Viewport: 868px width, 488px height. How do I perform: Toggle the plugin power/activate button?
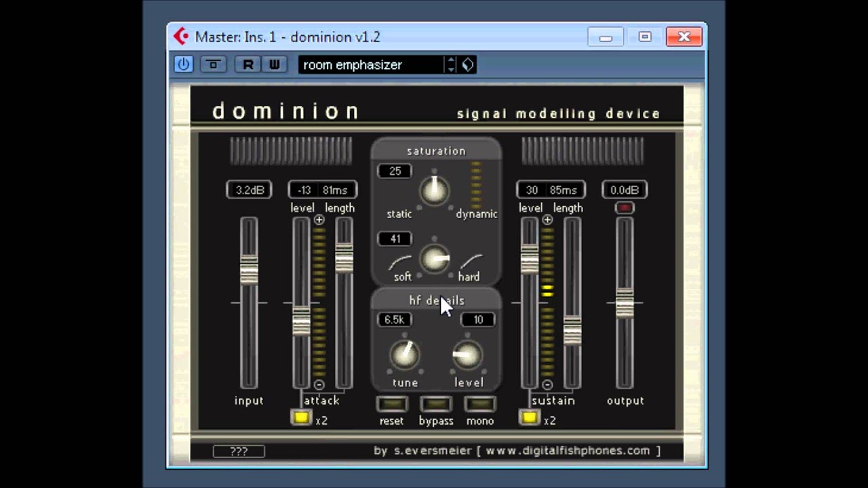click(183, 64)
